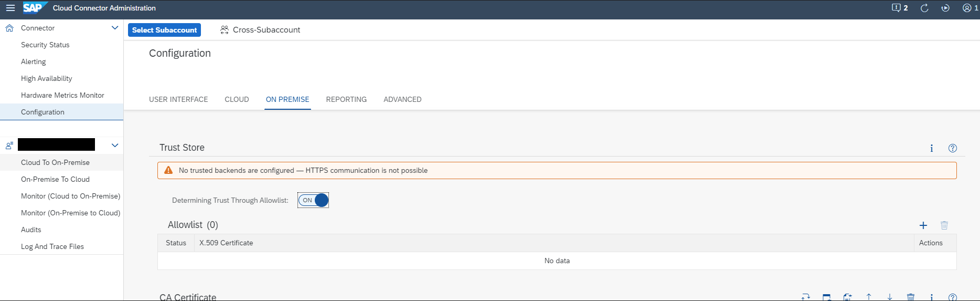Click the Trust Store heading
The height and width of the screenshot is (301, 980).
click(182, 148)
